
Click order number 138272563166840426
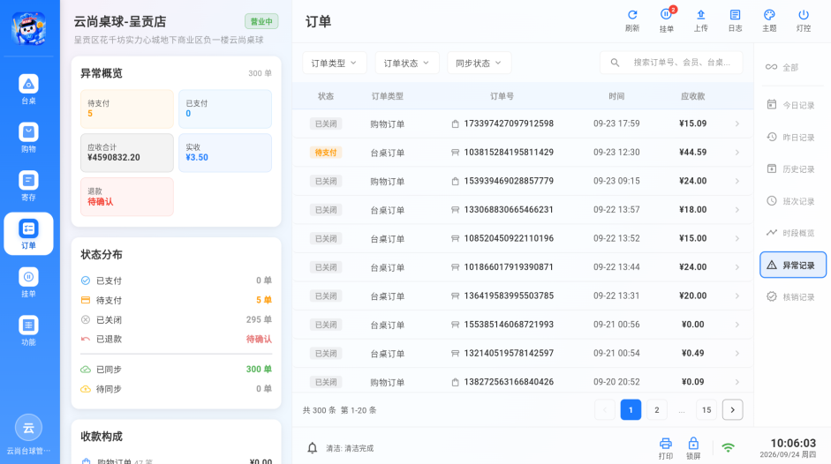click(x=509, y=382)
